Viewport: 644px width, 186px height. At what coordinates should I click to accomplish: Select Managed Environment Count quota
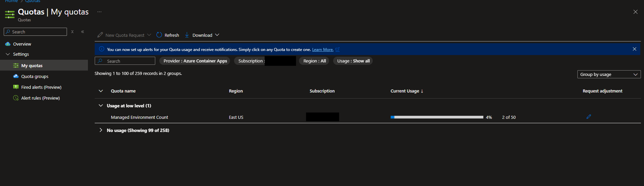click(139, 117)
